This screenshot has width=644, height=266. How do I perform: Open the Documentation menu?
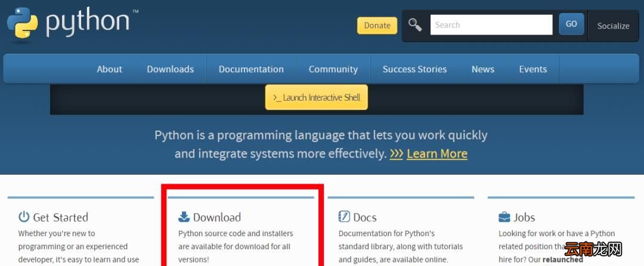point(252,69)
